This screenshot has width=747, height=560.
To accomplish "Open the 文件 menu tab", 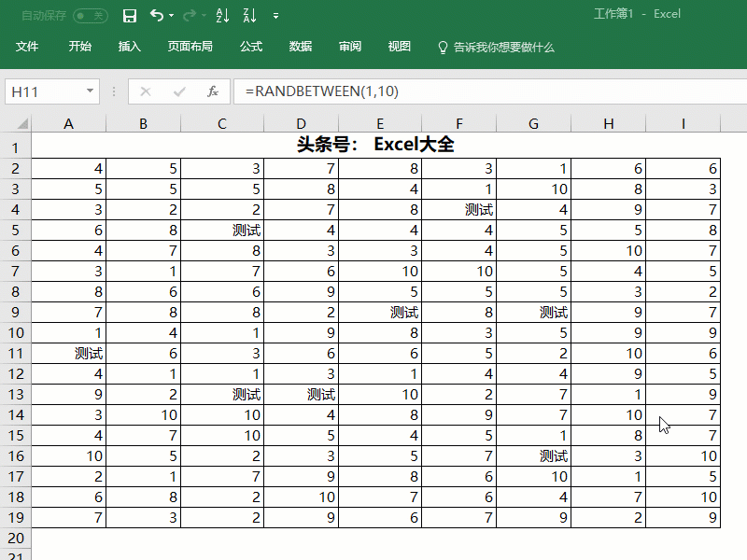I will point(27,47).
